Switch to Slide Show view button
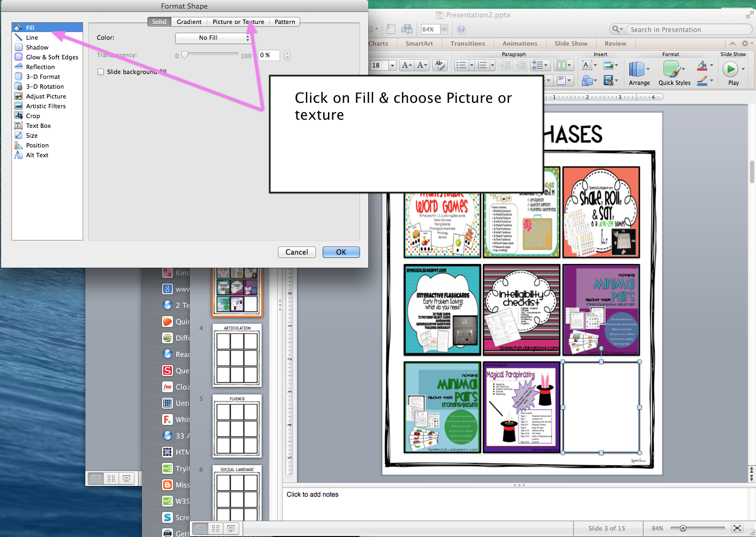This screenshot has height=537, width=756. click(231, 528)
